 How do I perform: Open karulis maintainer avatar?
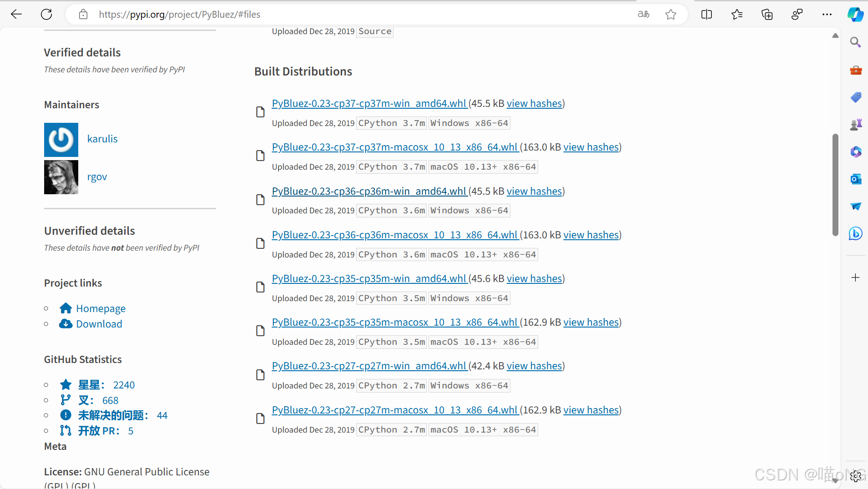[61, 140]
